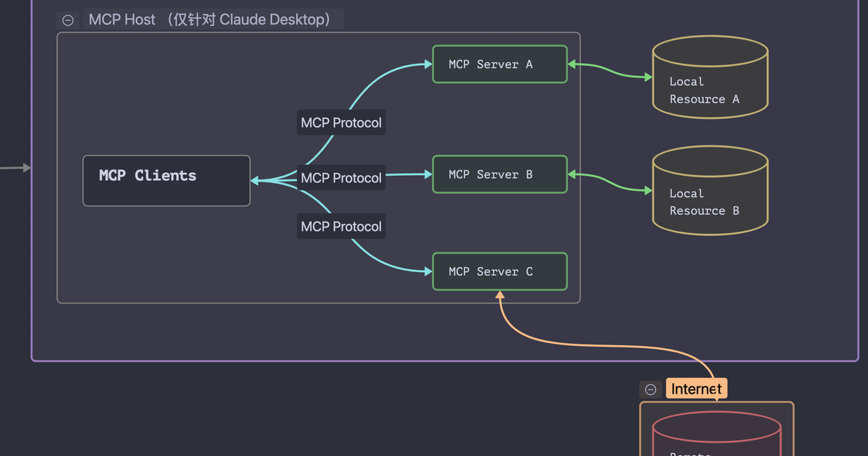The height and width of the screenshot is (456, 868).
Task: Select the MCP Server C node
Action: coord(500,271)
